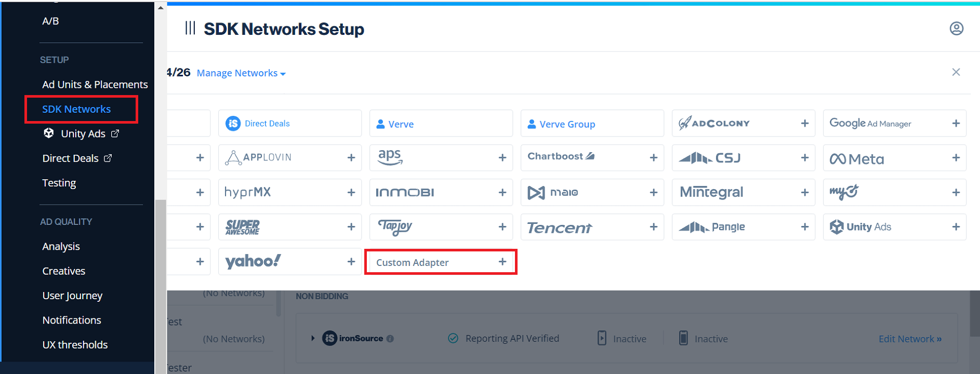Add the APS network

(502, 157)
